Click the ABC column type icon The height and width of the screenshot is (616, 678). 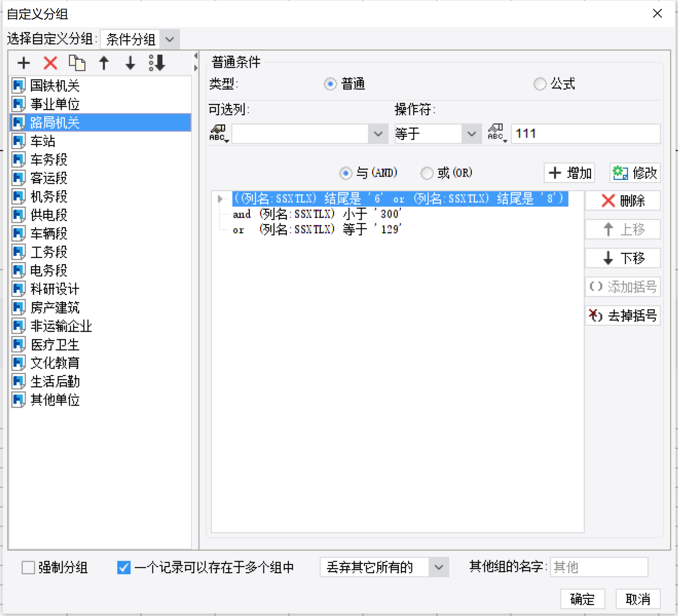(x=219, y=134)
